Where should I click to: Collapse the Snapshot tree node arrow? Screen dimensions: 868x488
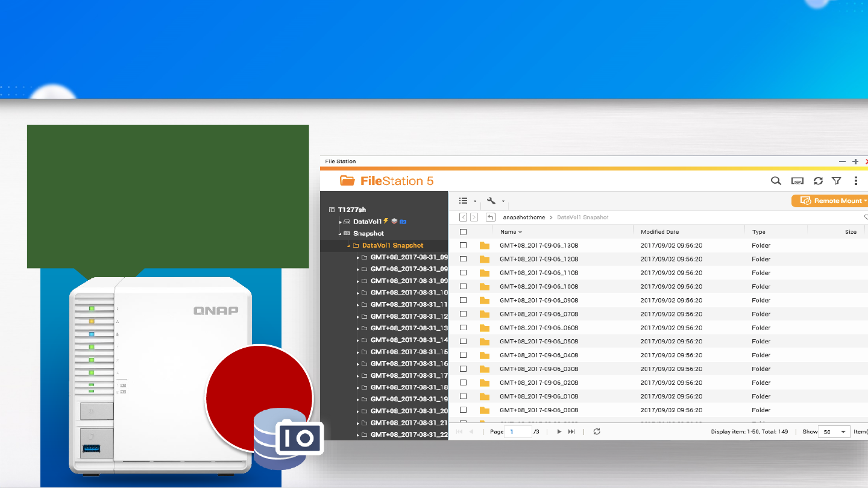tap(340, 234)
